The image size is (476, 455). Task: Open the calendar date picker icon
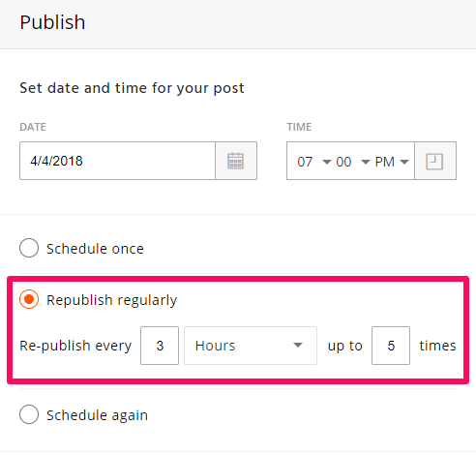pyautogui.click(x=236, y=161)
